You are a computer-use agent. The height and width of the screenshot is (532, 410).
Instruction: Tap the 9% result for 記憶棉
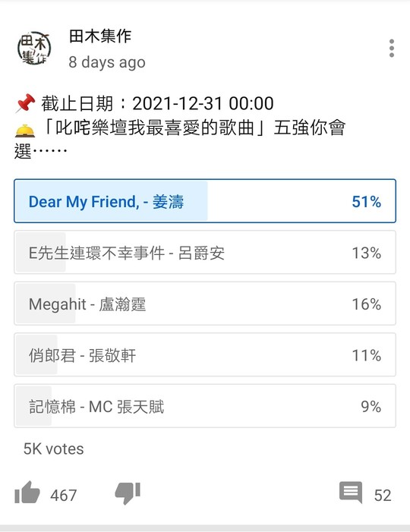tap(371, 407)
